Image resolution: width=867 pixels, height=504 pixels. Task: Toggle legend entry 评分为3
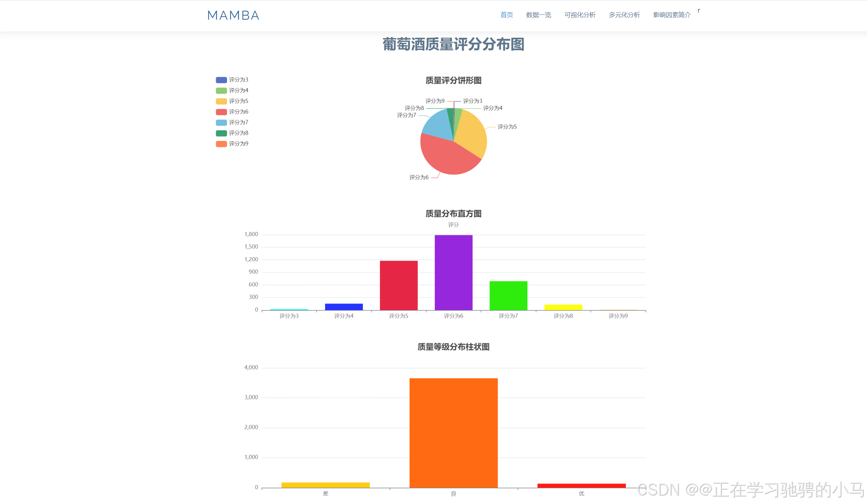[x=232, y=80]
